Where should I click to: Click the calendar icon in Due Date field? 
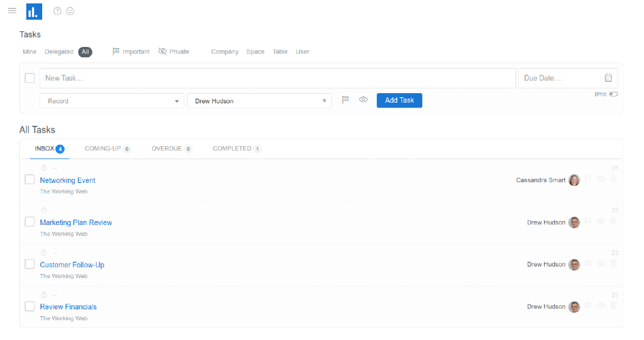[608, 78]
